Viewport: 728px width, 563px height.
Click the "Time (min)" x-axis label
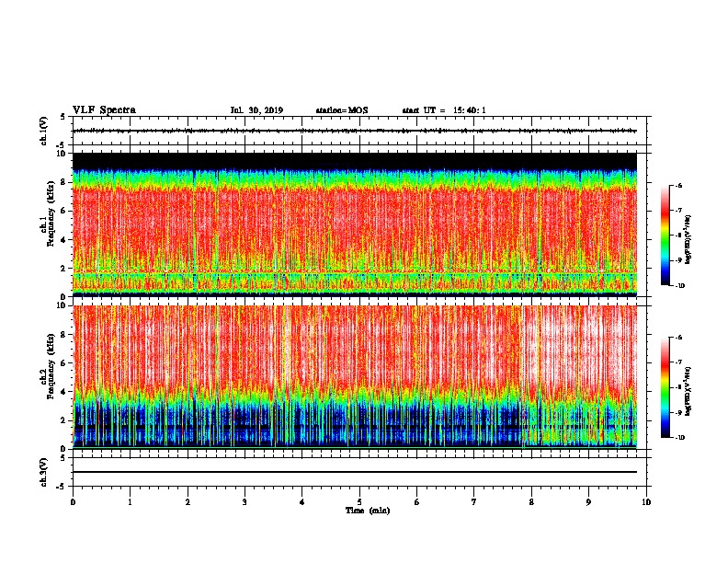click(368, 511)
